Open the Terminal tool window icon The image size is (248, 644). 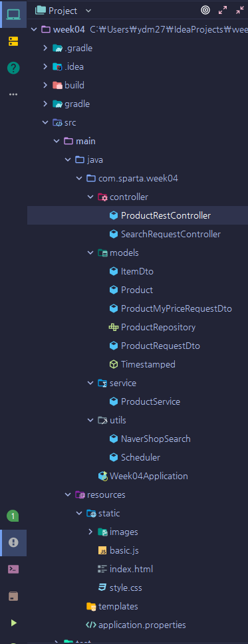(13, 570)
